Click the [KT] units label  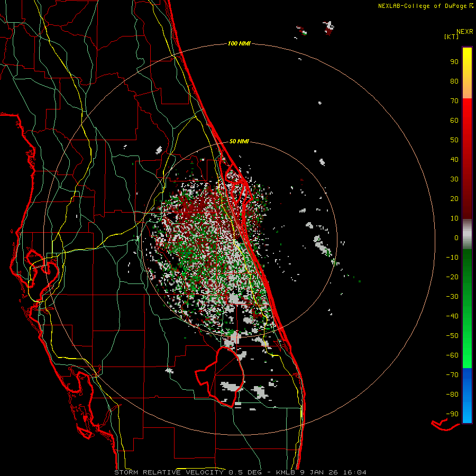coord(452,36)
